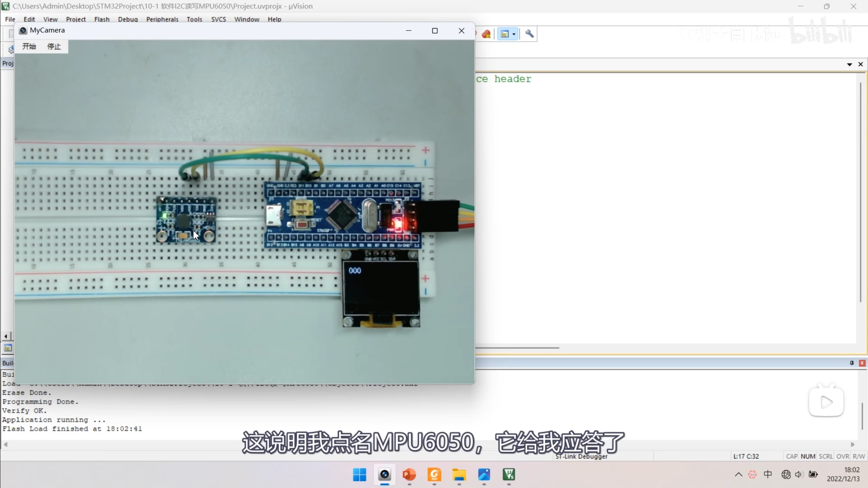Toggle the NUM status indicator

808,456
